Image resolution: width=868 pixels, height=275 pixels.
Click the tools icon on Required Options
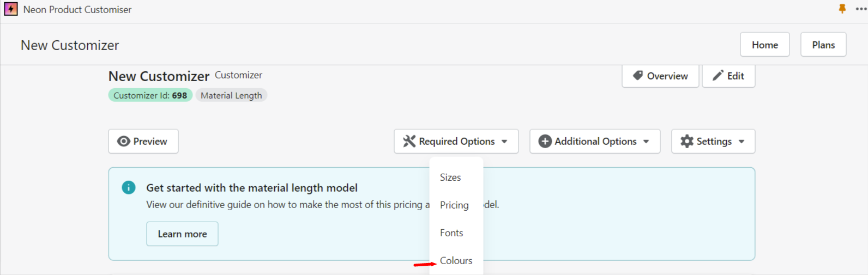click(x=409, y=142)
